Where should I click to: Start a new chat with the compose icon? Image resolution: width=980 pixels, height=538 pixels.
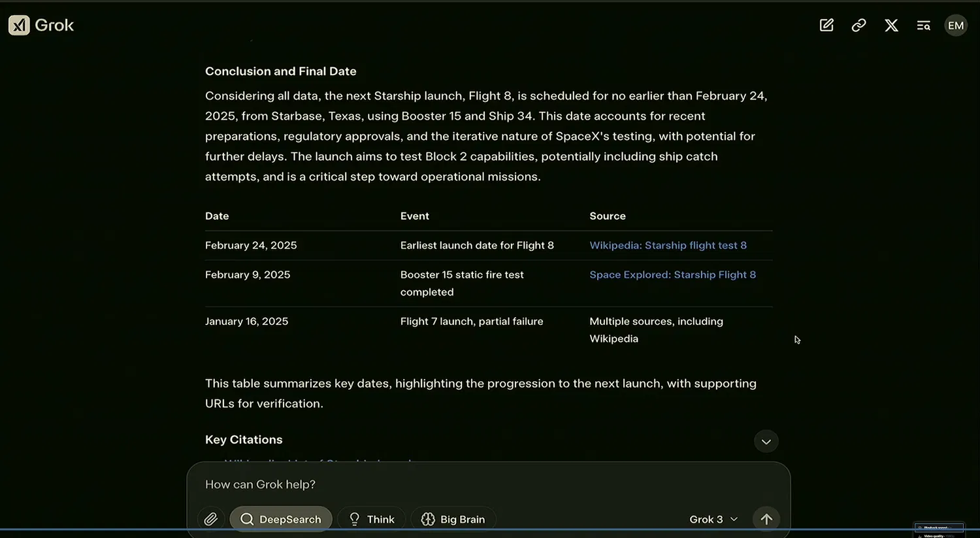(x=826, y=25)
